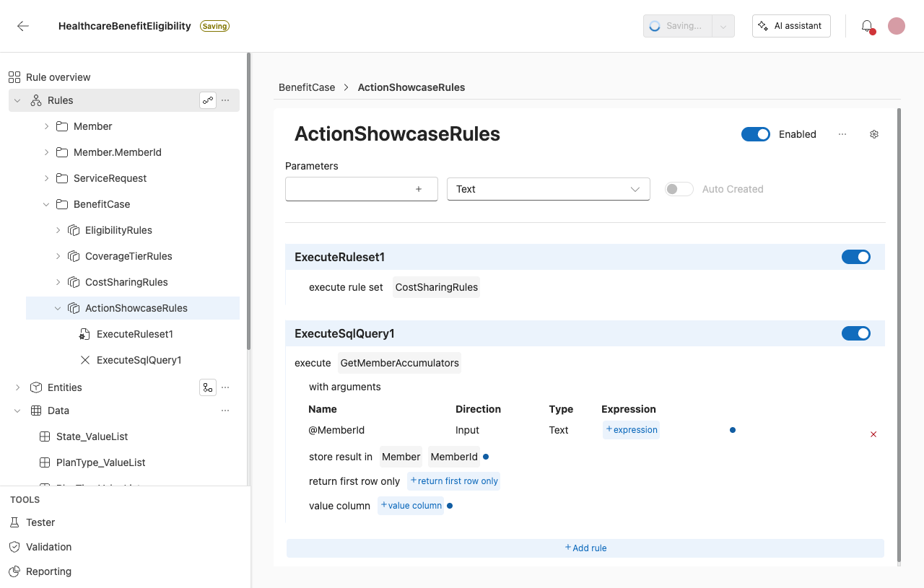Toggle the ActionShowcaseRules Enabled switch
This screenshot has height=588, width=924.
(x=756, y=134)
